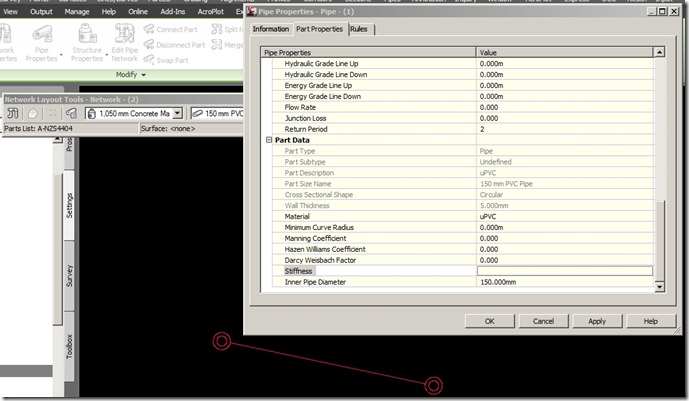This screenshot has height=401, width=689.
Task: Open the Manage ribbon tab
Action: [x=77, y=12]
